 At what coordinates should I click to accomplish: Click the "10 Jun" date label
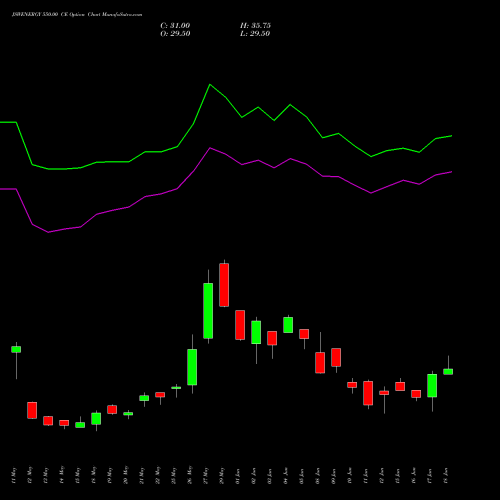click(x=350, y=475)
